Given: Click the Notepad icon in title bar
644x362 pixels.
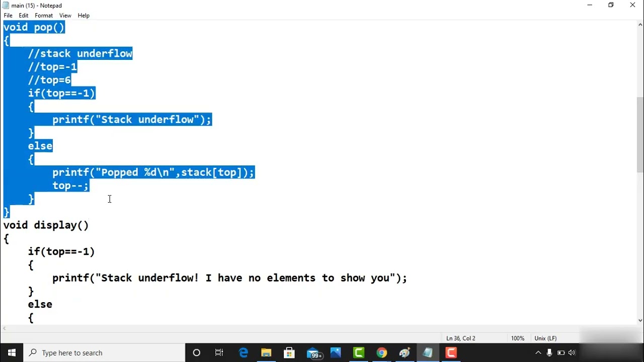Looking at the screenshot, I should click(x=6, y=6).
